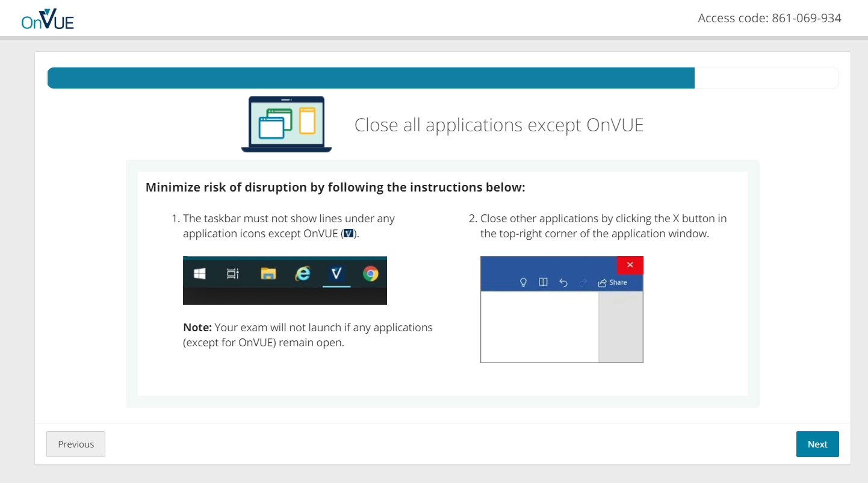The height and width of the screenshot is (483, 868).
Task: Click the 'Minimize risk of disruption' bold heading
Action: coord(335,187)
